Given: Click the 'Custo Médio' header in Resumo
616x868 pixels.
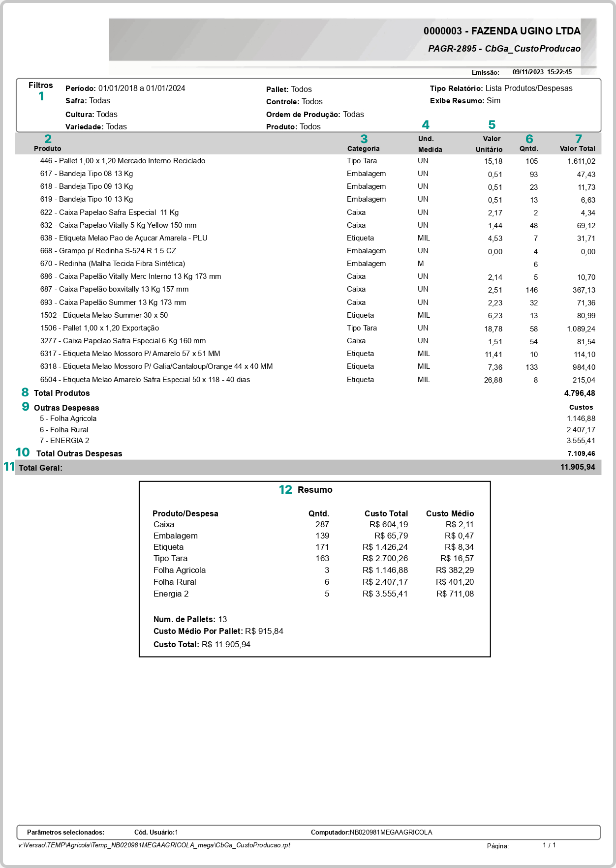Looking at the screenshot, I should (x=450, y=513).
